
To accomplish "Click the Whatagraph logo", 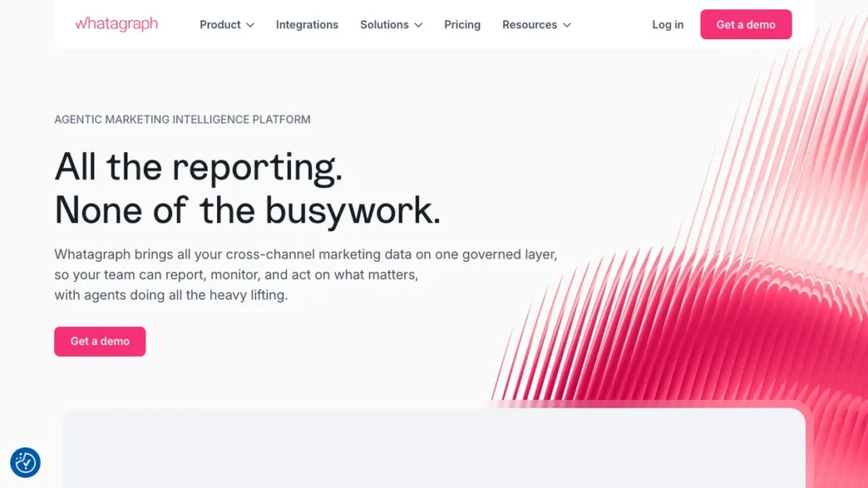I will pos(116,24).
